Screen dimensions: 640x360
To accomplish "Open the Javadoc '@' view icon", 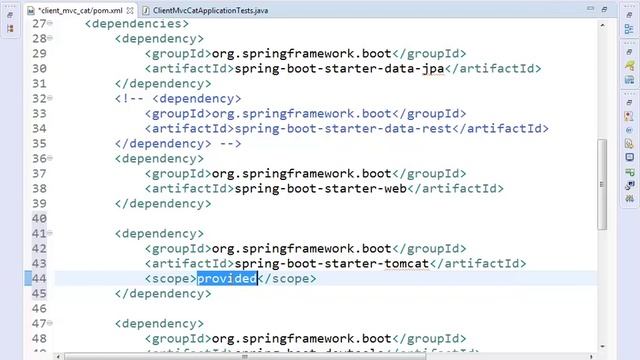I will [629, 130].
